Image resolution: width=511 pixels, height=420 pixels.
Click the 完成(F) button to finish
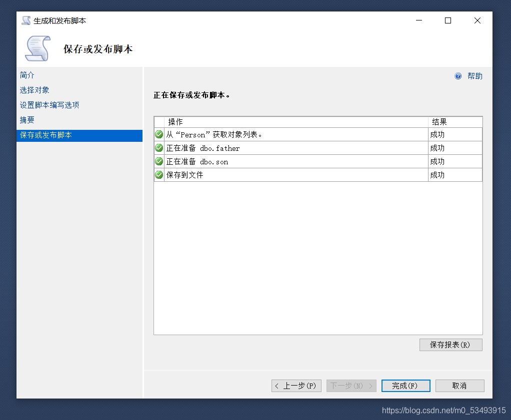[405, 386]
